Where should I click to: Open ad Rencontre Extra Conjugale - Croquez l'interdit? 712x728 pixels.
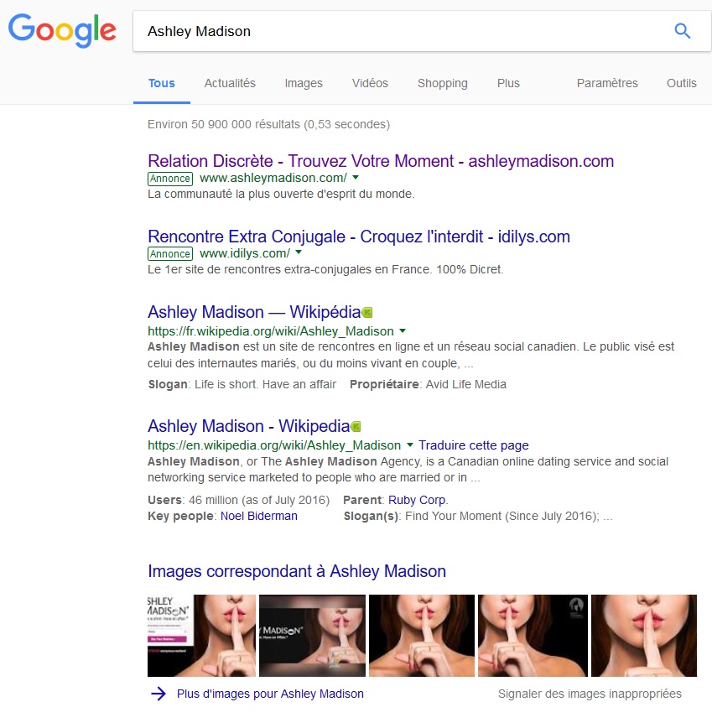[359, 237]
